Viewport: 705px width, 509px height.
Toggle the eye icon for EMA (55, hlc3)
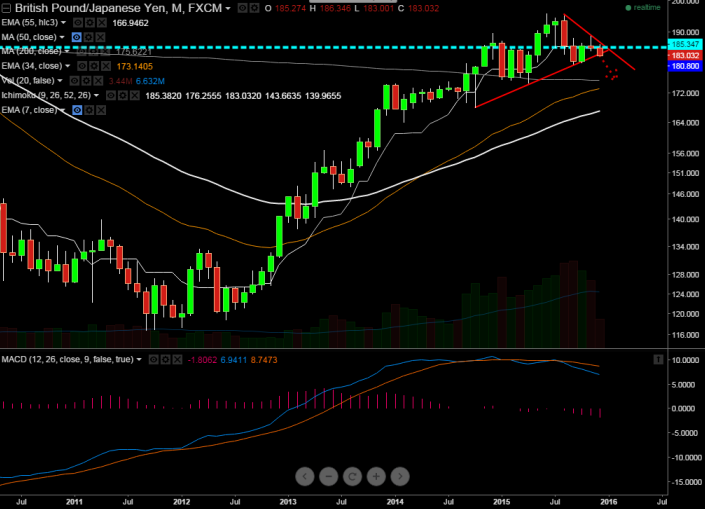pos(78,22)
